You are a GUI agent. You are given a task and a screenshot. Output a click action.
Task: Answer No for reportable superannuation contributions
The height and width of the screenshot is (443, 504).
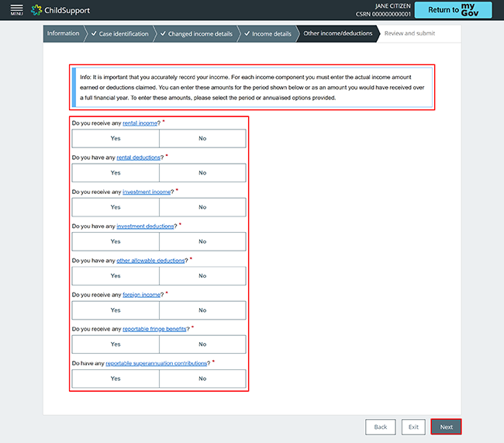point(202,379)
